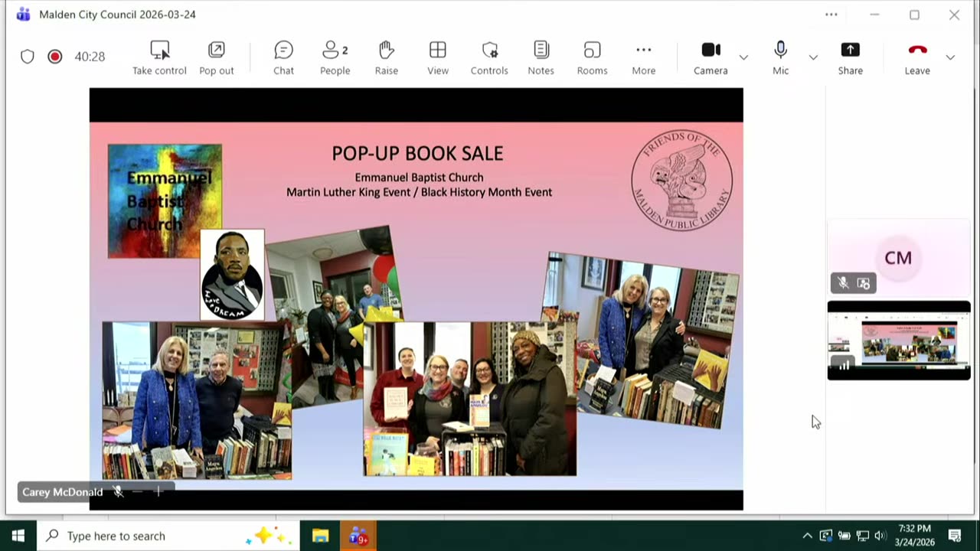Click the network tray icon
Viewport: 980px width, 551px height.
[x=862, y=536]
